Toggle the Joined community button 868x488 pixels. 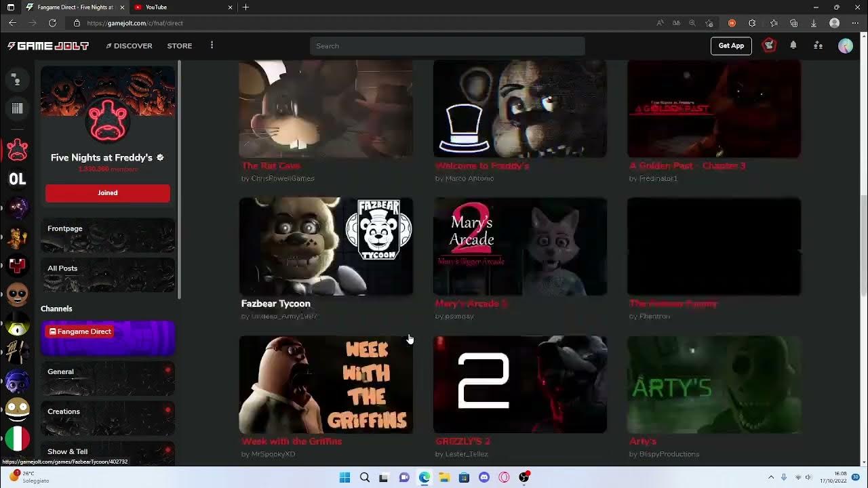click(x=108, y=192)
